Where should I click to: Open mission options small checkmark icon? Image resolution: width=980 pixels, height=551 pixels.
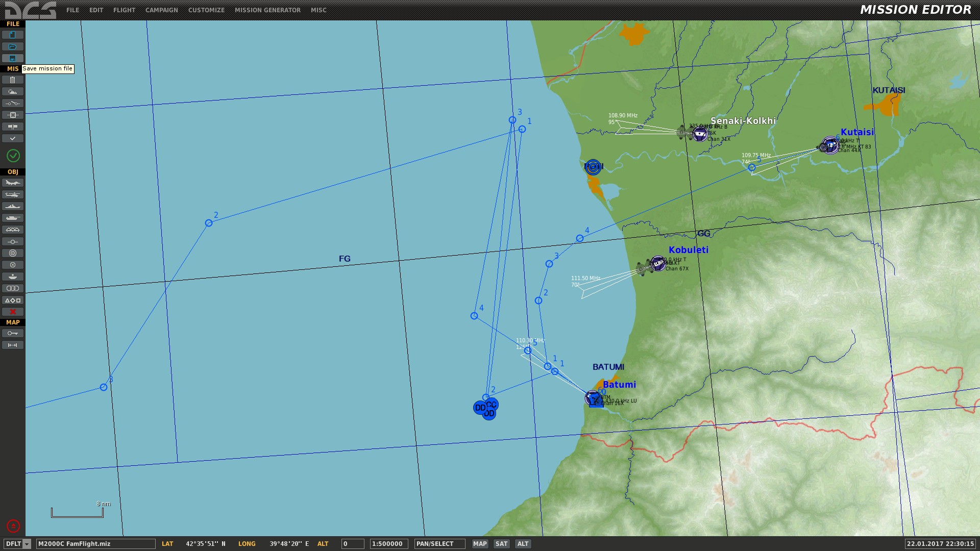pyautogui.click(x=13, y=138)
